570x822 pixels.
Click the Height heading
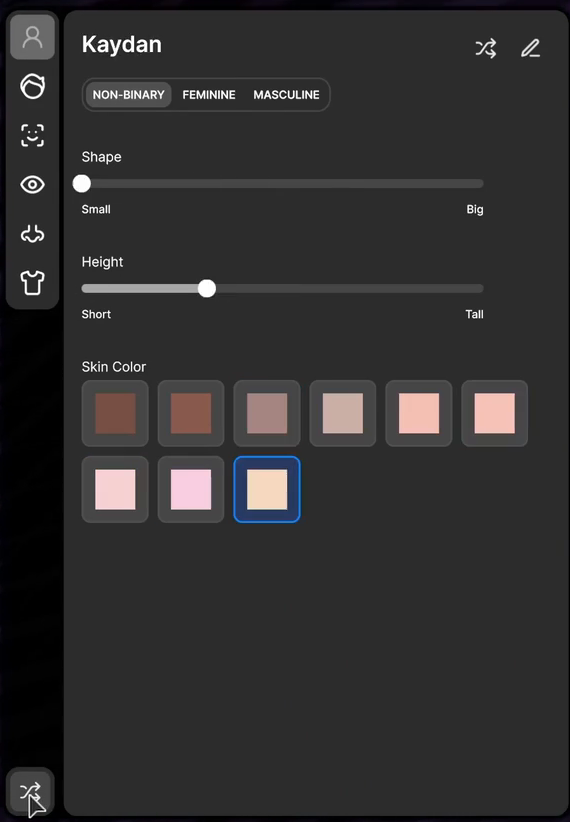coord(102,262)
